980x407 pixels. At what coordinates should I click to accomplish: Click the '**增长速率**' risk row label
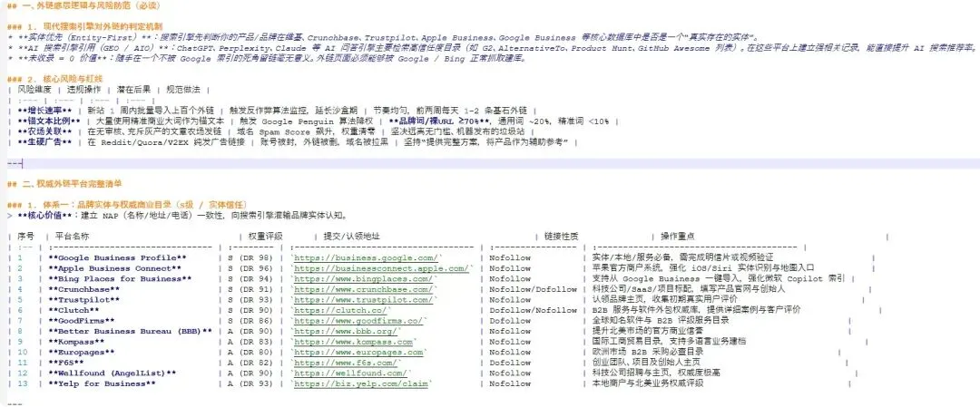(44, 111)
